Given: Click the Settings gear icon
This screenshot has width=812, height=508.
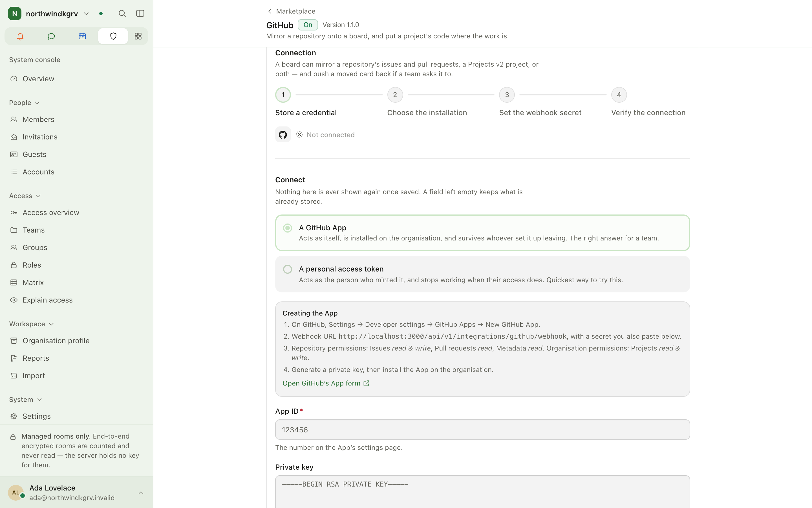Looking at the screenshot, I should click(x=14, y=416).
